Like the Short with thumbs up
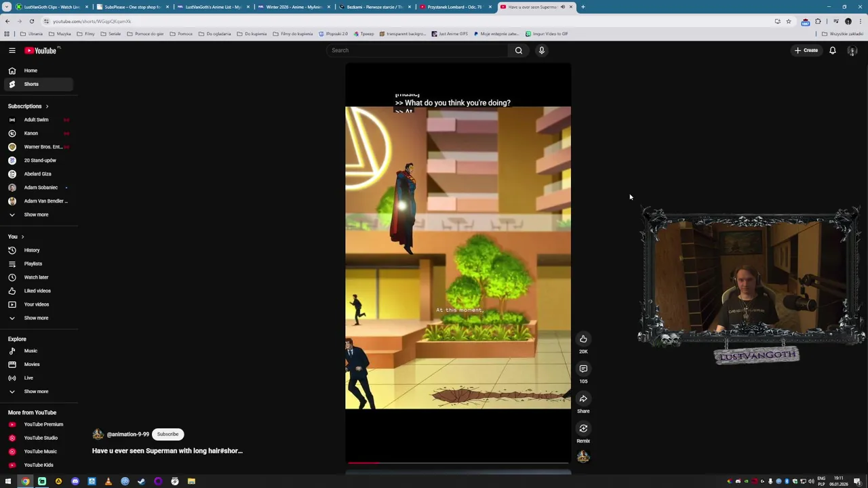 tap(583, 339)
